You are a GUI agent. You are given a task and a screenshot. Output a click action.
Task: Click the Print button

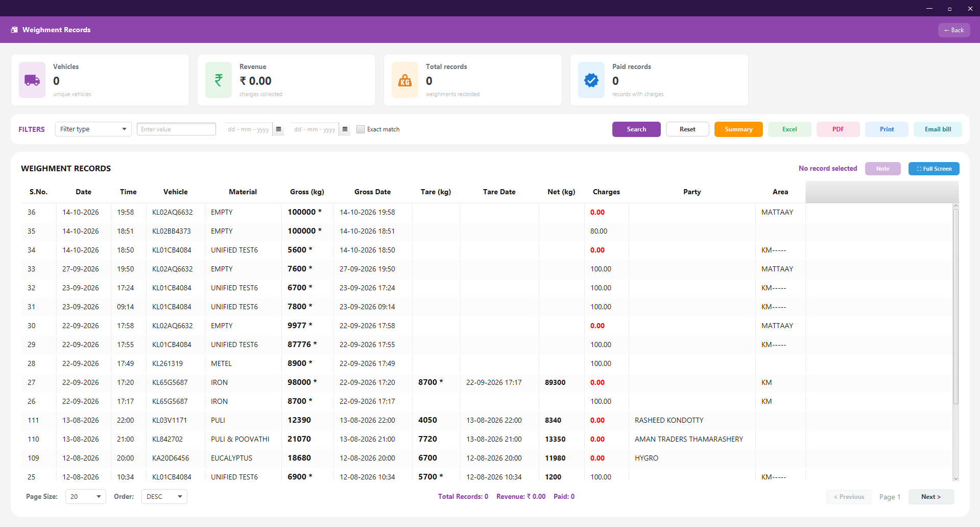pyautogui.click(x=887, y=129)
